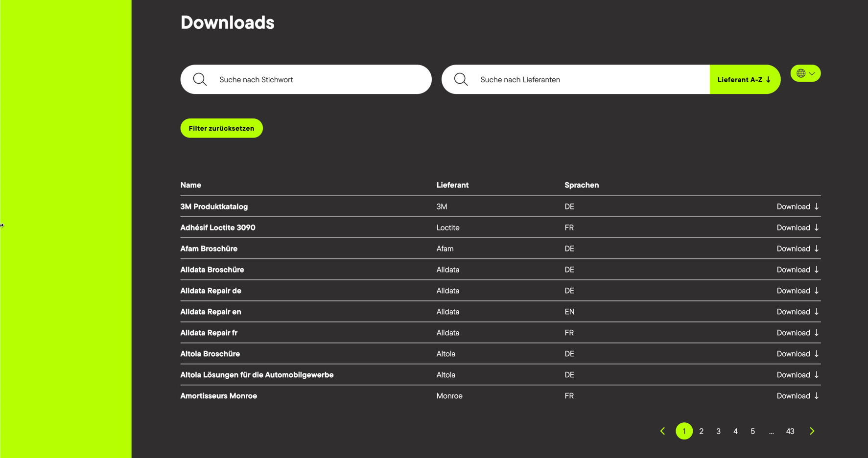This screenshot has width=868, height=458.
Task: Download the Alldata Broschüre
Action: coord(798,270)
